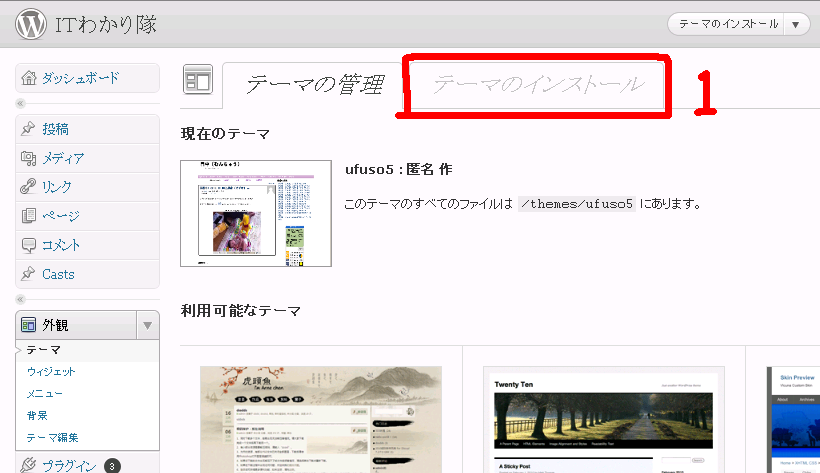820x473 pixels.
Task: Switch to the テーマのインストール tab
Action: tap(538, 85)
